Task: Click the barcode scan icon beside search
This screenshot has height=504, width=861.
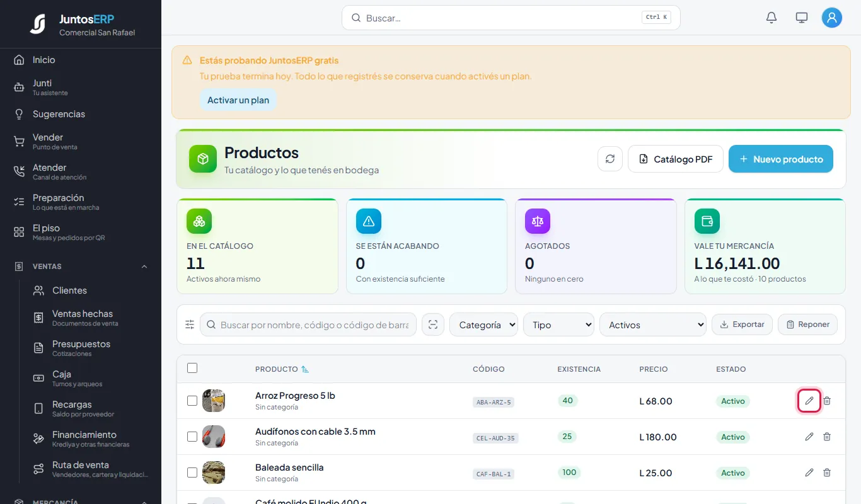Action: click(x=432, y=324)
